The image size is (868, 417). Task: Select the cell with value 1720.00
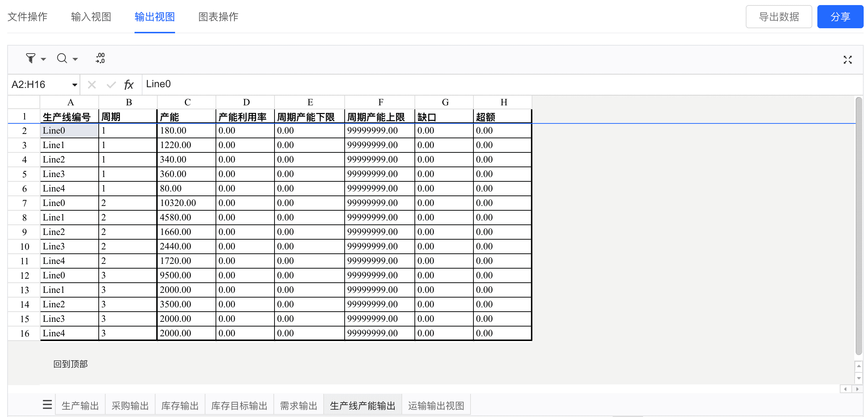(x=187, y=261)
